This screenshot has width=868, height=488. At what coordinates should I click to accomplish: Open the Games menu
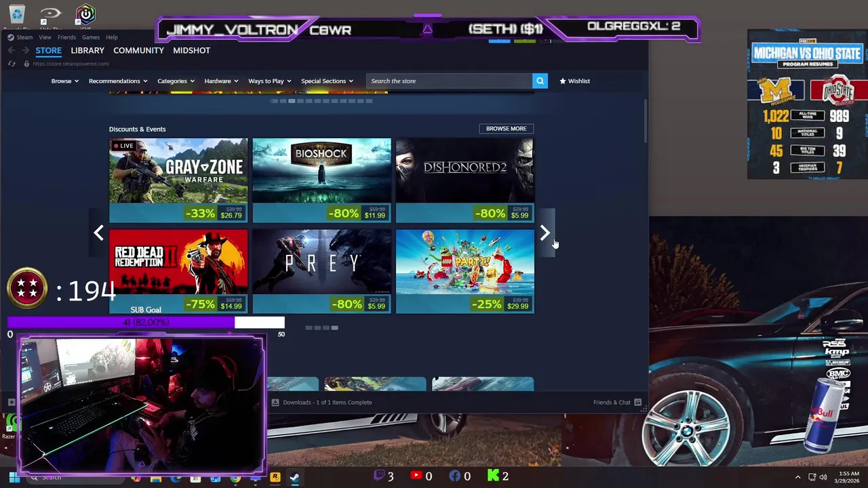click(x=91, y=37)
